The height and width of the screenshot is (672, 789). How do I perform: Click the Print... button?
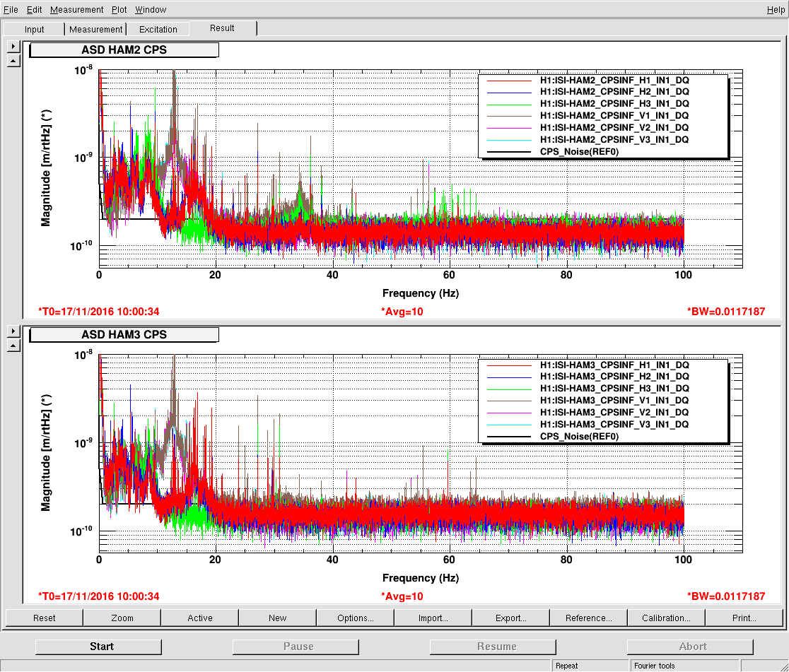point(744,618)
